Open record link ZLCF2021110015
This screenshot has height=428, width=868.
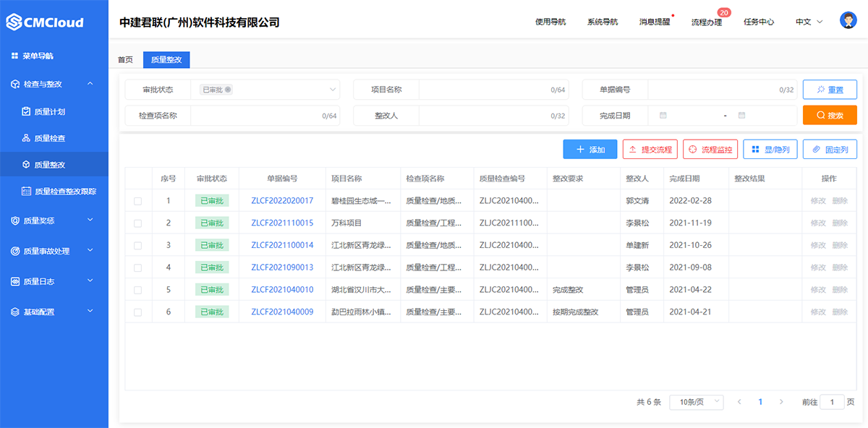(x=282, y=223)
